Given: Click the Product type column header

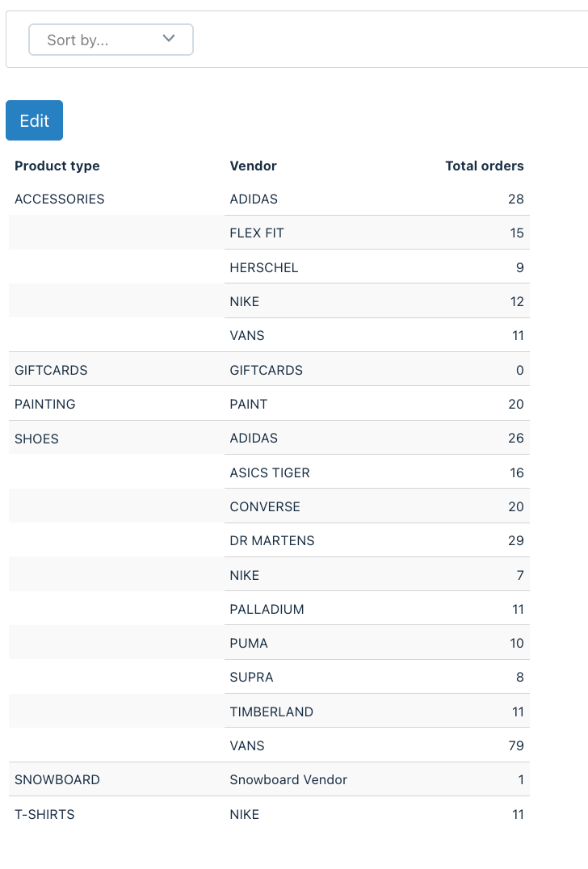Looking at the screenshot, I should [57, 166].
